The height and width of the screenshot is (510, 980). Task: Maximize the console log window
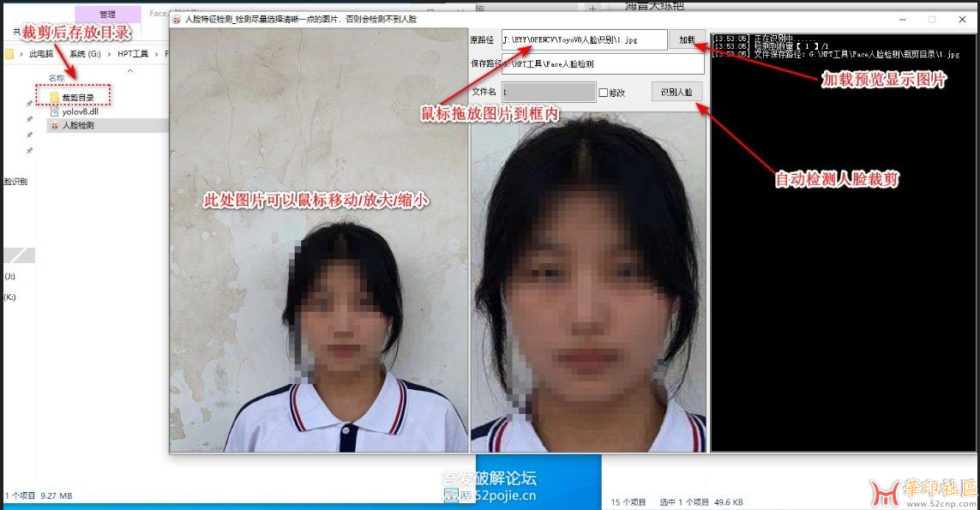pyautogui.click(x=932, y=19)
